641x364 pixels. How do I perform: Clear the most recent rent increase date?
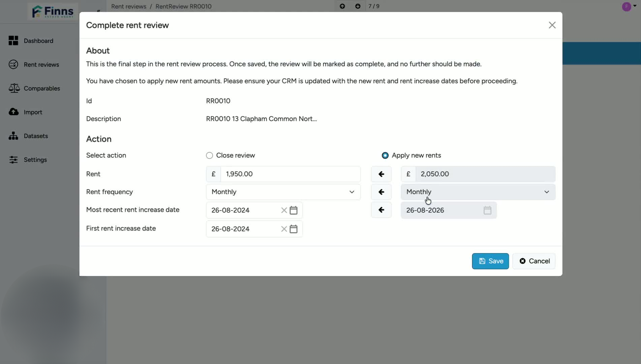[284, 210]
